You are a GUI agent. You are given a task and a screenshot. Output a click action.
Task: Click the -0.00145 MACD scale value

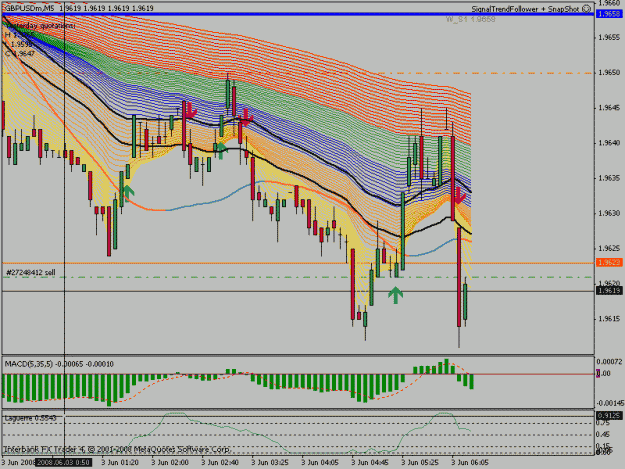[x=609, y=403]
